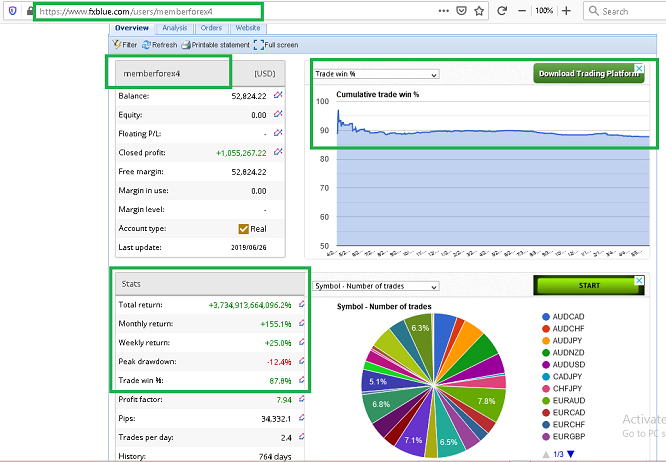Bookmark this page with the star icon

pos(479,11)
